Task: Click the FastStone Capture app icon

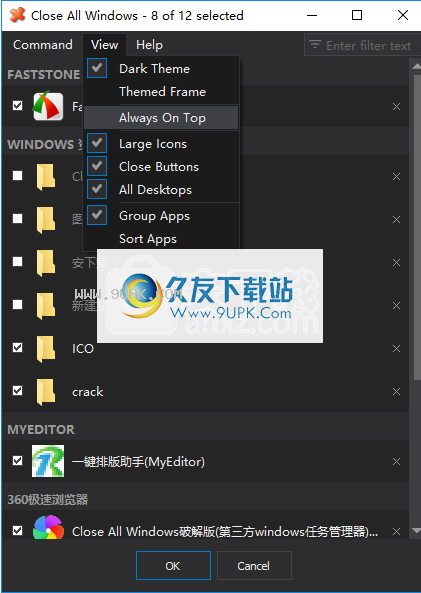Action: [48, 106]
